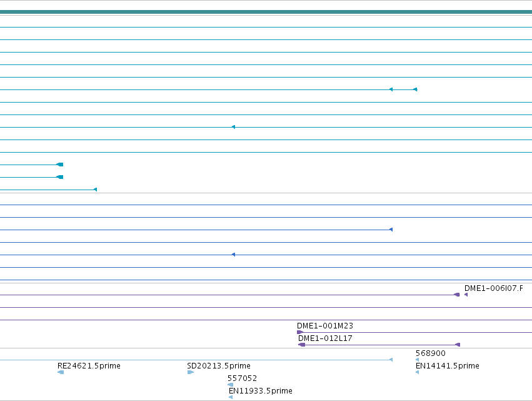
Task: Select the DME1-006I07.F feature label
Action: point(493,288)
